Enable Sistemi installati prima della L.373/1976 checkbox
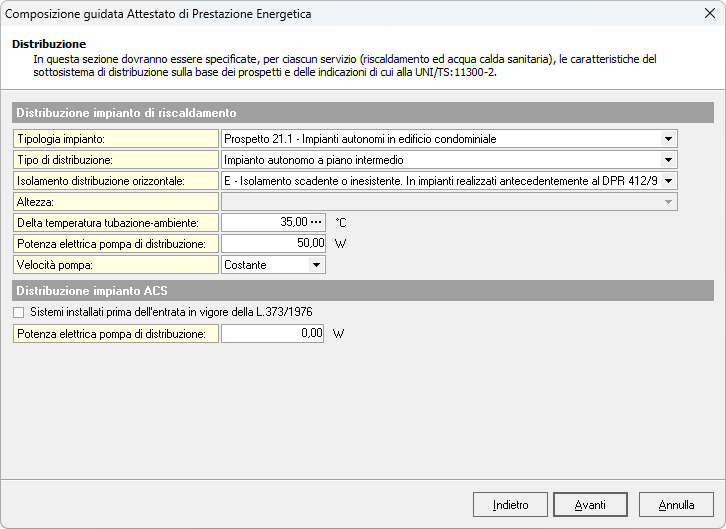726x529 pixels. click(x=19, y=313)
